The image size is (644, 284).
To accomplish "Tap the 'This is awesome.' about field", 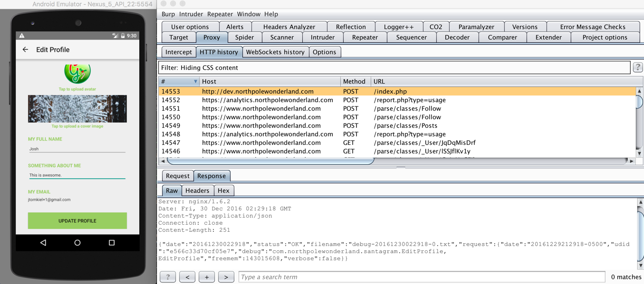I will click(77, 175).
